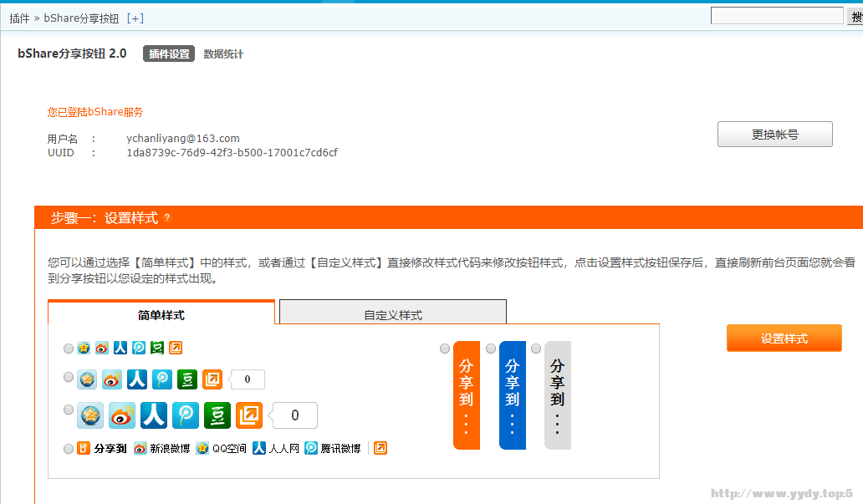
Task: Click the icon next to 腾讯微博 label
Action: (x=311, y=449)
